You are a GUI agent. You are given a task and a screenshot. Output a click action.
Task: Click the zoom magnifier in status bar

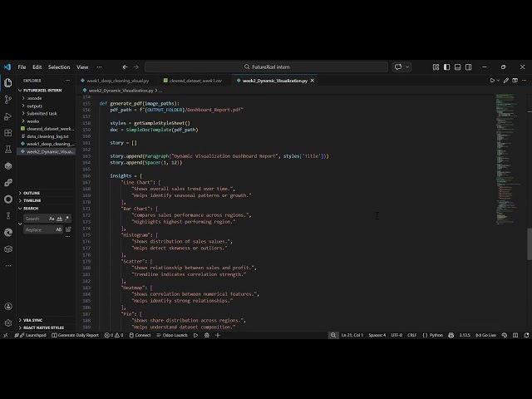(x=333, y=335)
